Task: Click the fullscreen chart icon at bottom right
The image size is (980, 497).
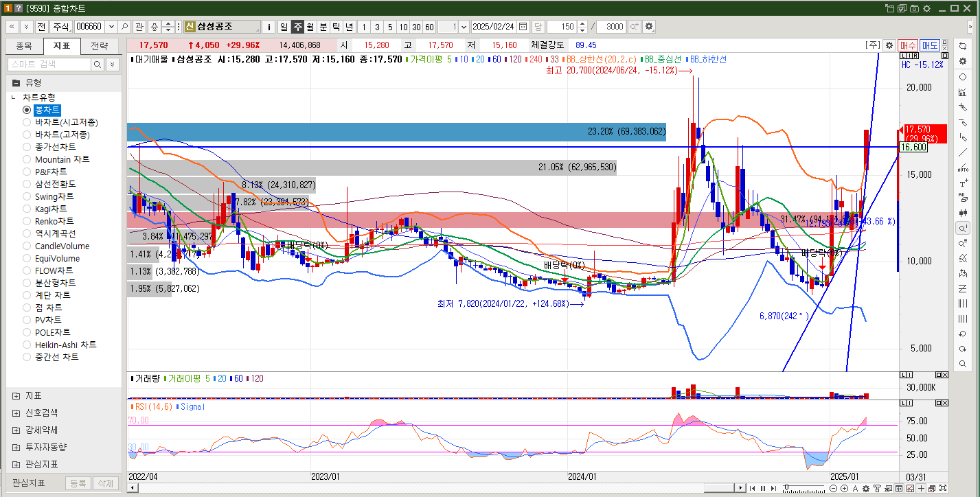Action: (x=943, y=488)
